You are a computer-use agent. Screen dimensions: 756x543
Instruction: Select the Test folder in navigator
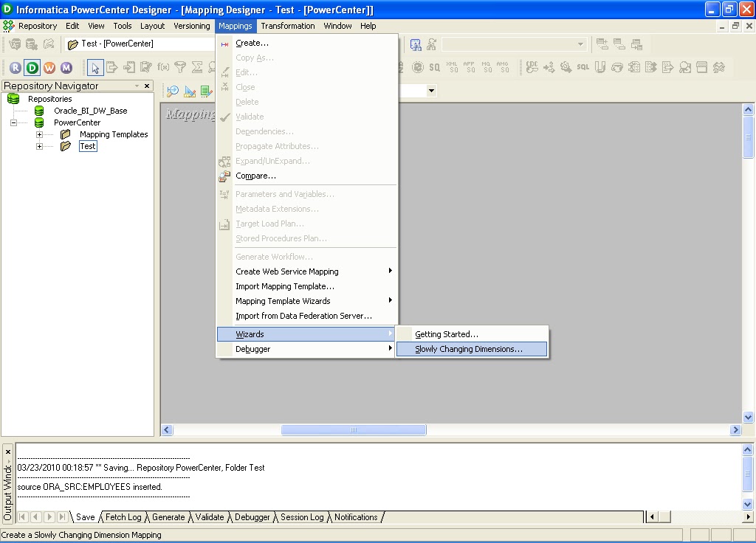tap(88, 147)
